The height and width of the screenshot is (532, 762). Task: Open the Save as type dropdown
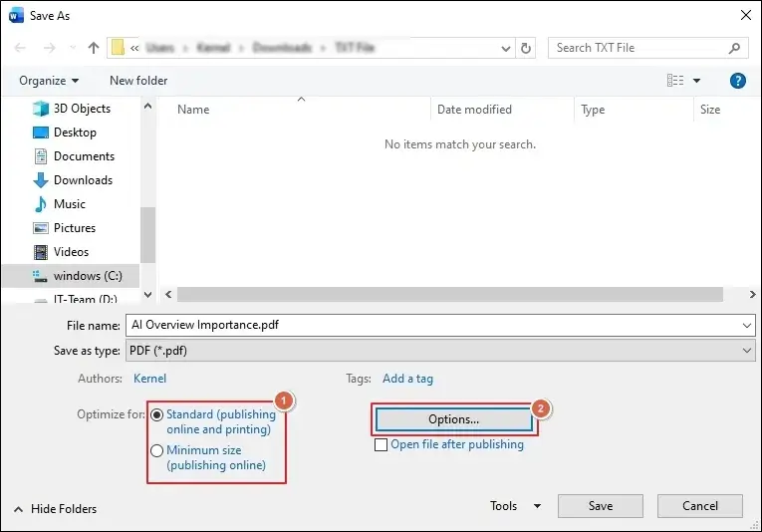coord(440,351)
